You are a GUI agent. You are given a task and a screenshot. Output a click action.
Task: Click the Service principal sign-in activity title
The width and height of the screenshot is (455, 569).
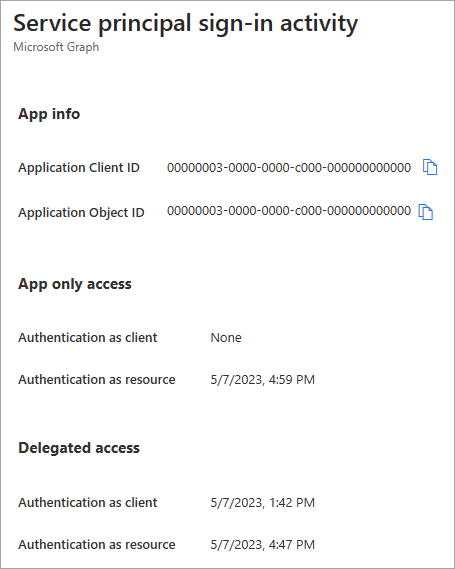[185, 23]
